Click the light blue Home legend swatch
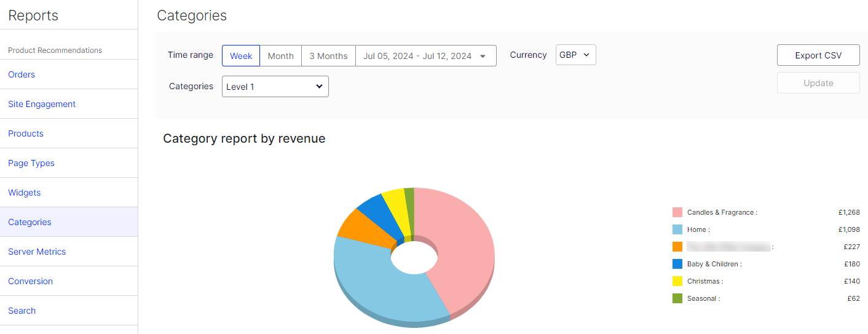The width and height of the screenshot is (868, 334). [677, 229]
